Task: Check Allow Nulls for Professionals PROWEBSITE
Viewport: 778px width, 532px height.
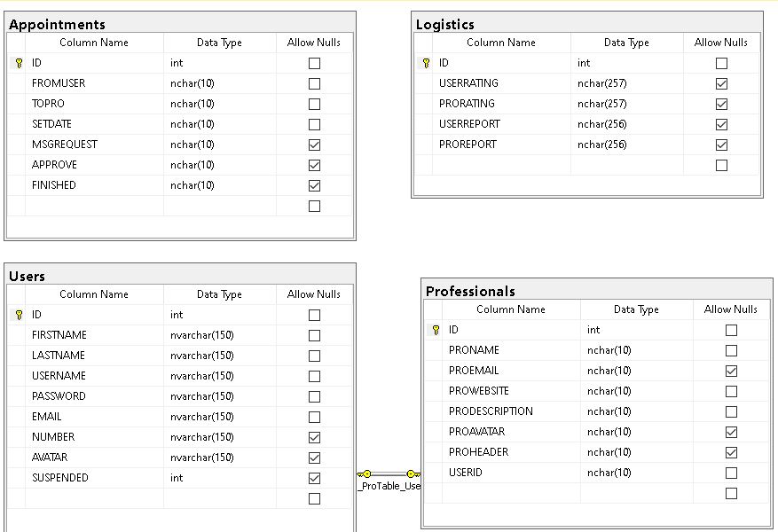Action: (731, 391)
